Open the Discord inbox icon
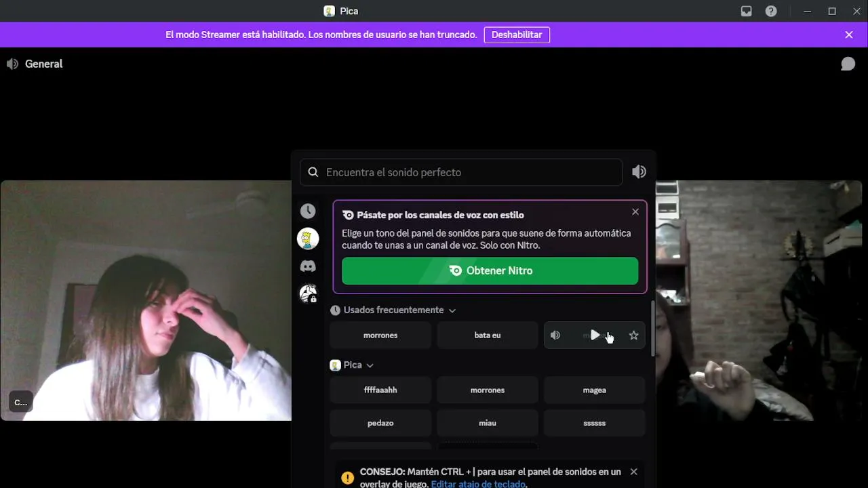This screenshot has height=488, width=868. [x=747, y=11]
